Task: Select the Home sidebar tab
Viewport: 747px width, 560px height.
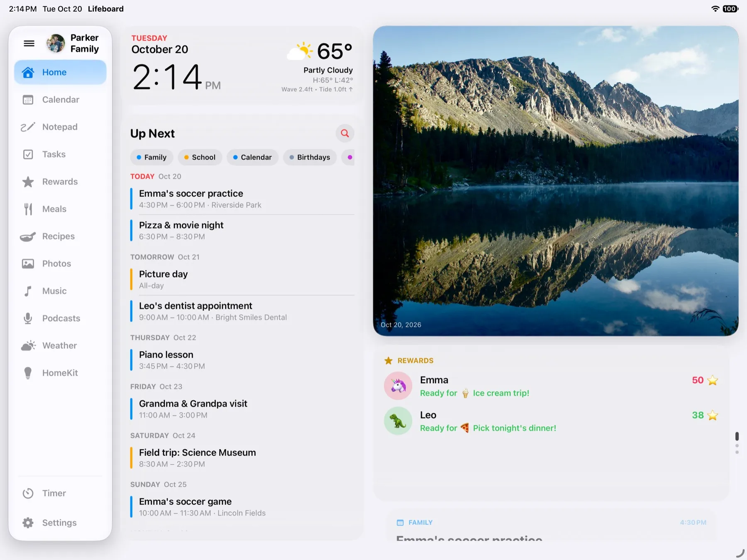Action: (60, 72)
